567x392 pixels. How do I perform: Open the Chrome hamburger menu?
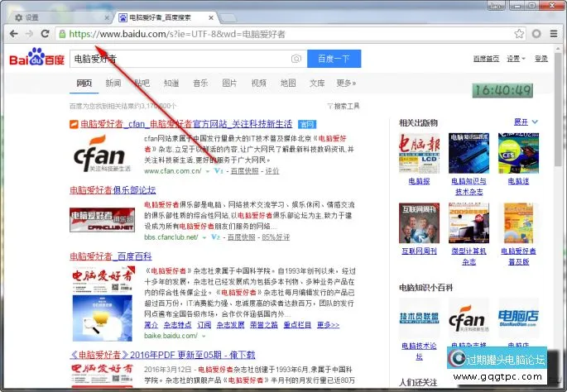553,34
